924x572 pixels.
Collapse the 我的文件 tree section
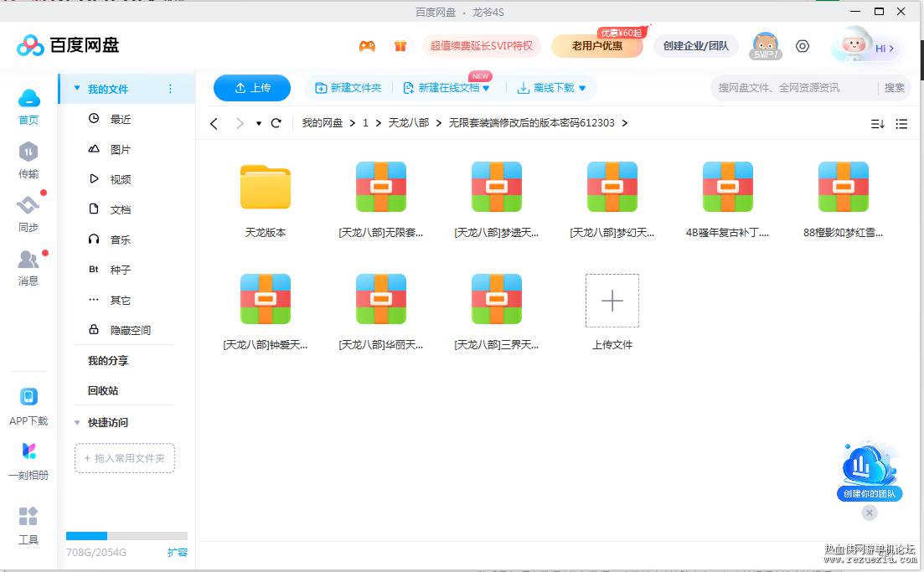click(x=76, y=89)
